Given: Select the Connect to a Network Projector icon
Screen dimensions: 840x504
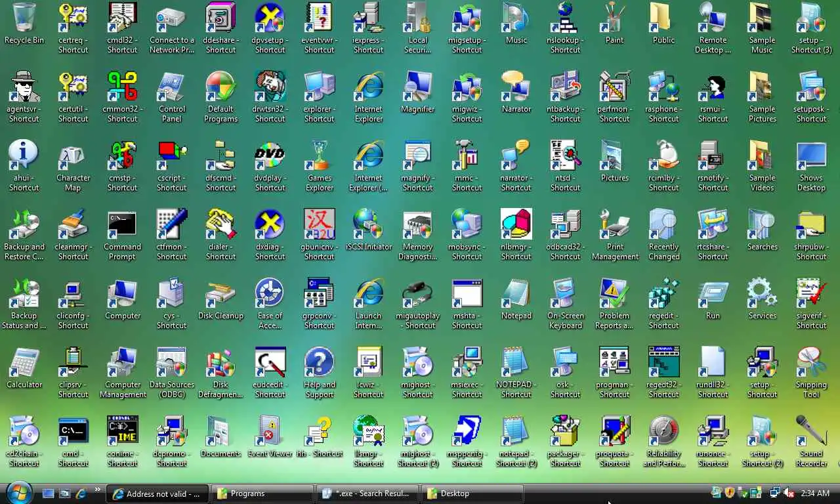Looking at the screenshot, I should pos(172,18).
